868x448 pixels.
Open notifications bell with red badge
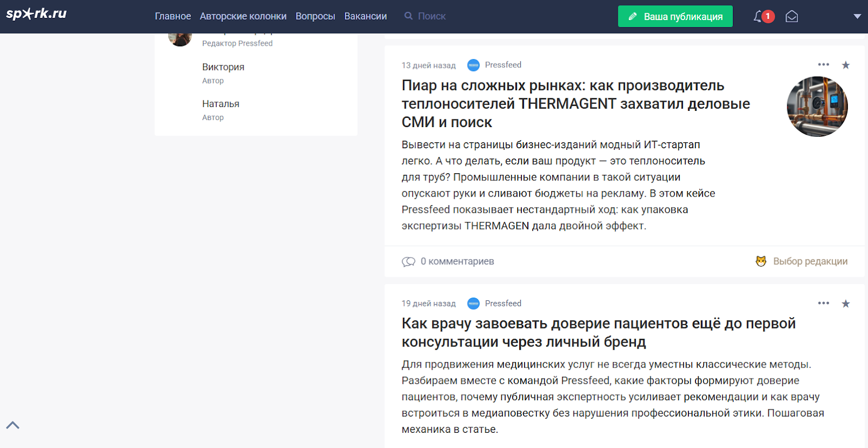pyautogui.click(x=759, y=17)
